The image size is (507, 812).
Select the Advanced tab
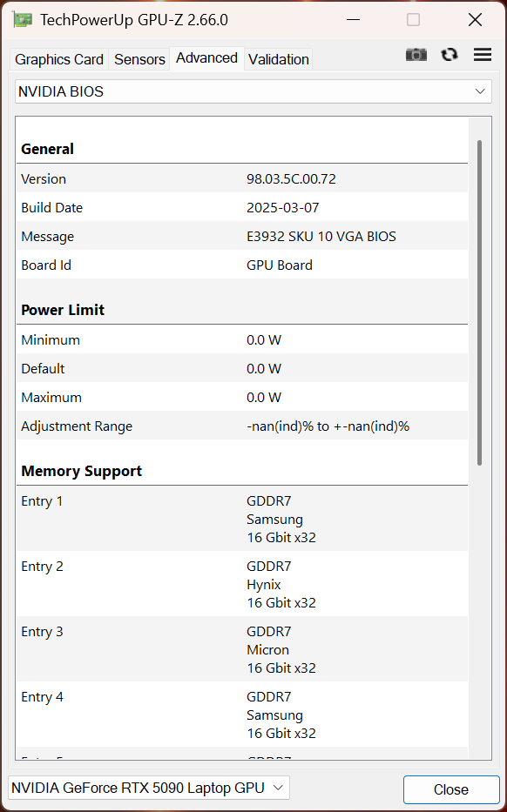tap(206, 58)
